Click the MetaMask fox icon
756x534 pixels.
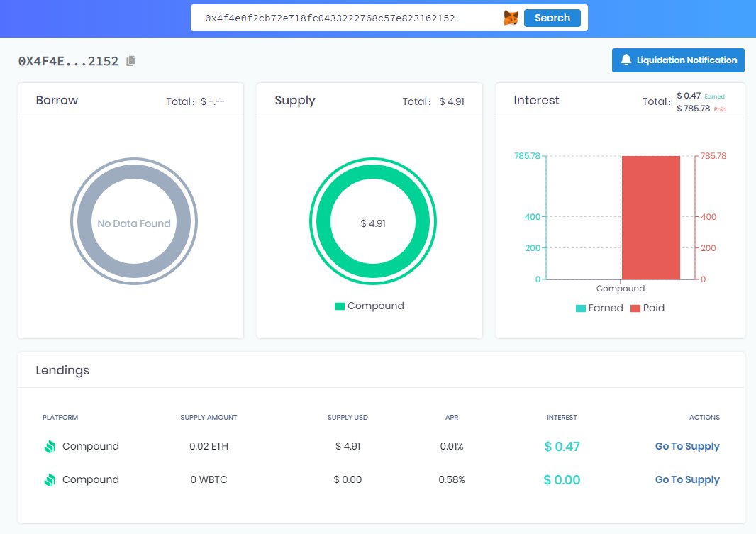[511, 18]
